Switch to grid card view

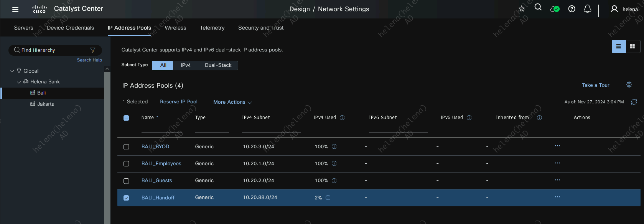(632, 46)
